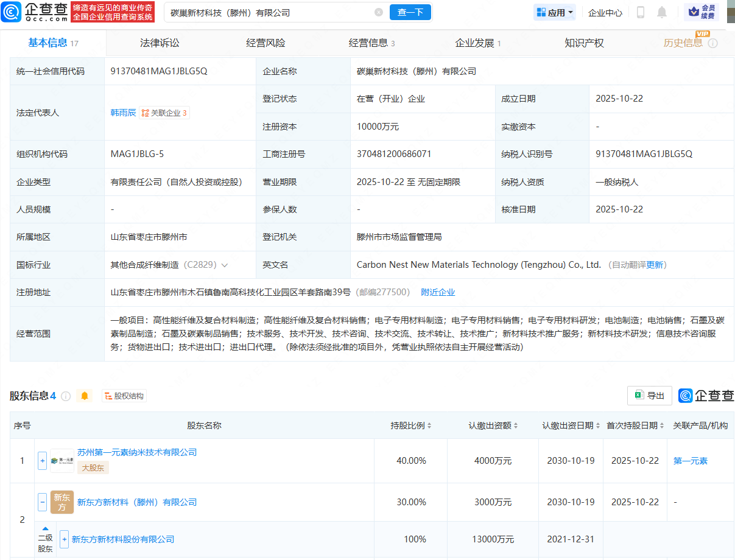Screen dimensions: 735x560
Task: Open the 附近企业 nearby companies link
Action: coord(438,292)
